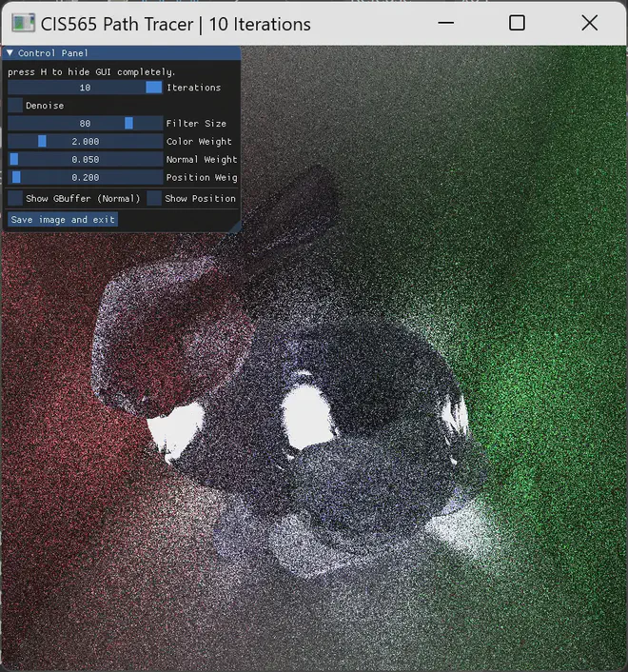Maximize the Path Tracer window
Screen dimensions: 628x672
coord(517,23)
